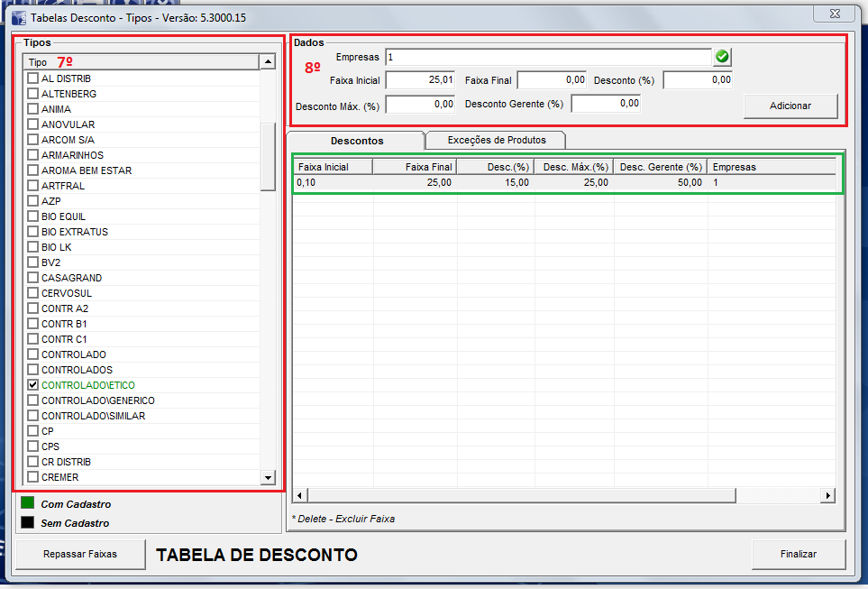The width and height of the screenshot is (868, 589).
Task: Tick the CREMER checkbox
Action: click(33, 477)
